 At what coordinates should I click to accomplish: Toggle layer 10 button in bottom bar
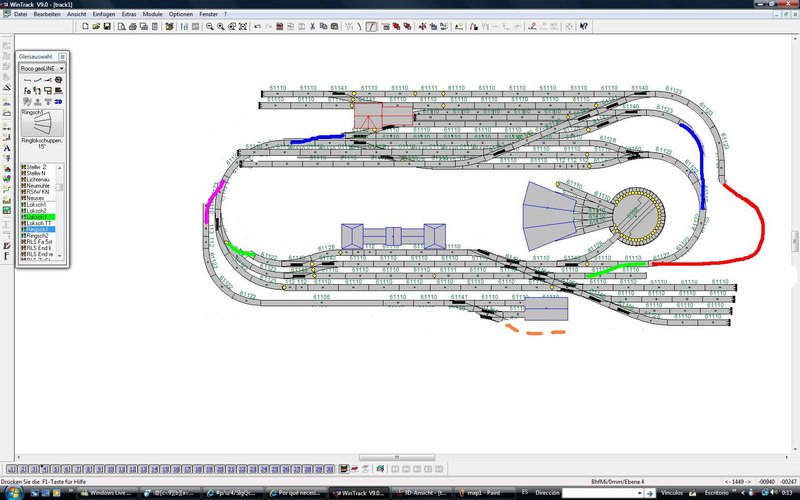tap(110, 469)
